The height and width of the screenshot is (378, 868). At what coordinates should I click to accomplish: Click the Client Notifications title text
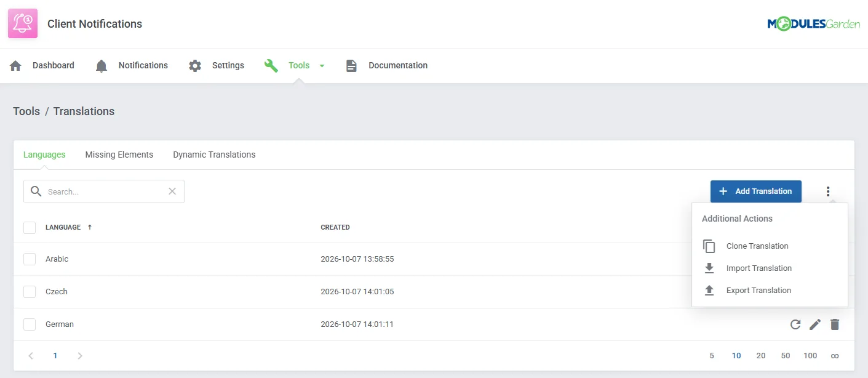point(95,24)
